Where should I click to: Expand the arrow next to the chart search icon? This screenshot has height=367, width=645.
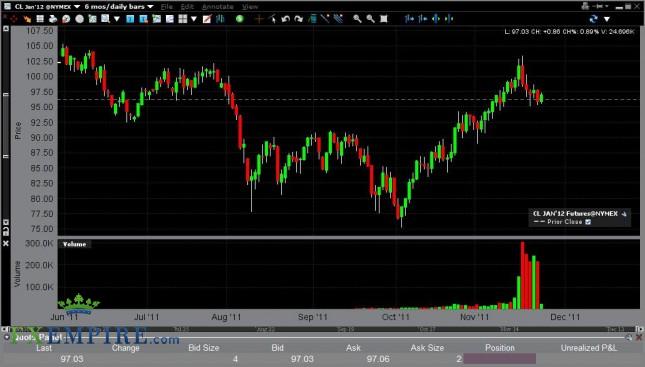coord(117,19)
